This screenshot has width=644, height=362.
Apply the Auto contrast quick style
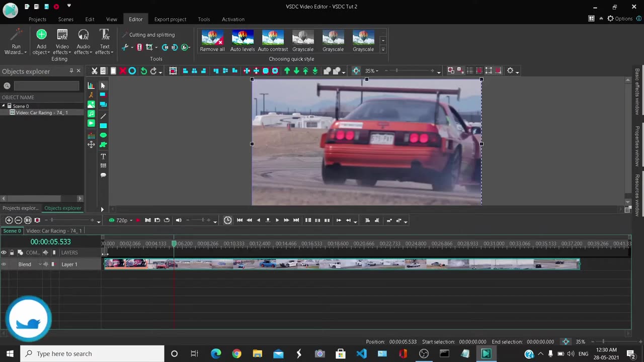pos(273,41)
